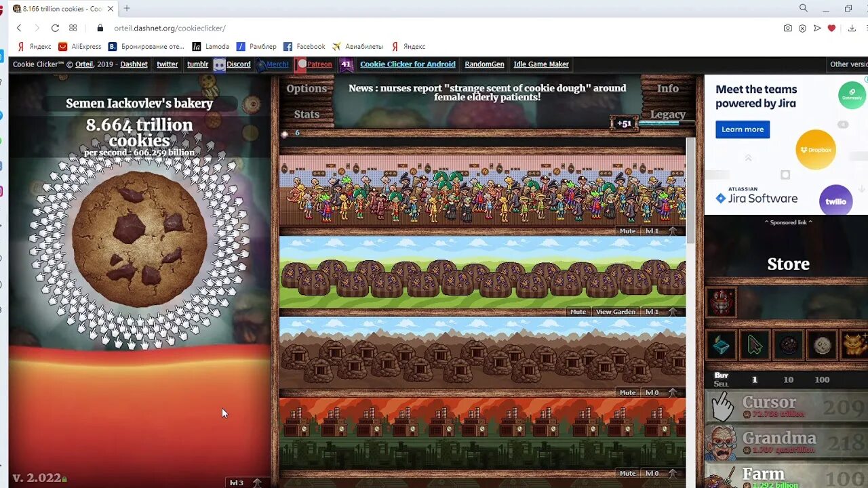Set store purchase amount to 10
This screenshot has width=868, height=488.
pyautogui.click(x=788, y=380)
